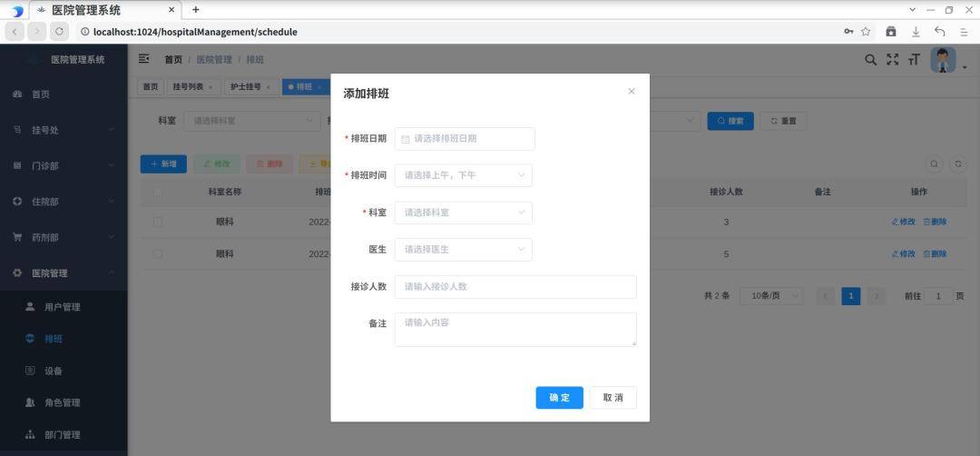Expand the 挂号处 sidebar menu
Image resolution: width=980 pixels, height=456 pixels.
pyautogui.click(x=64, y=130)
